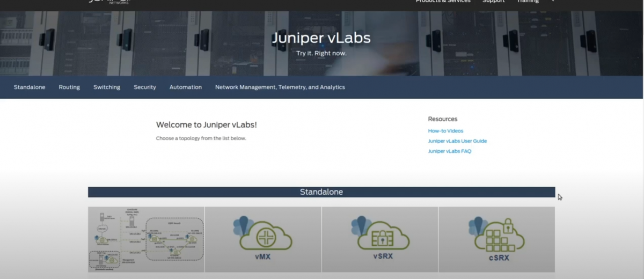Open the cSRX standalone topology card

pos(497,239)
